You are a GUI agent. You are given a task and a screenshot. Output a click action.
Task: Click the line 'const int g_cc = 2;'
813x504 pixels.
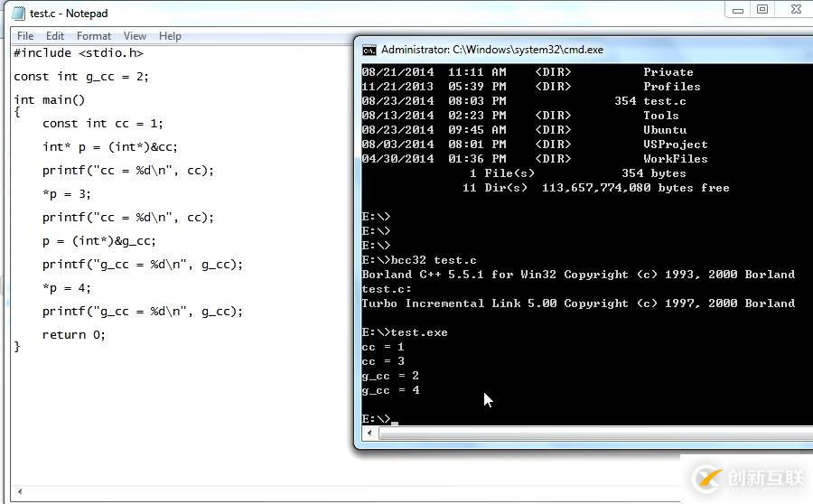click(x=81, y=77)
